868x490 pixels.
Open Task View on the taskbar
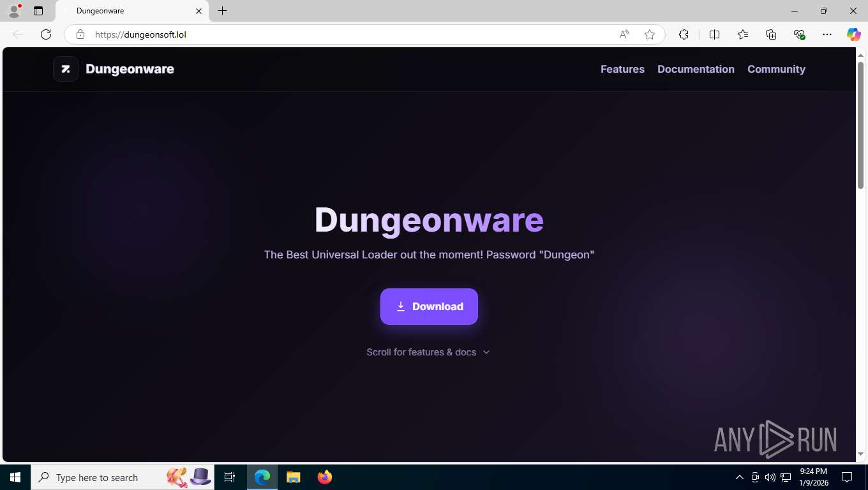pyautogui.click(x=230, y=477)
